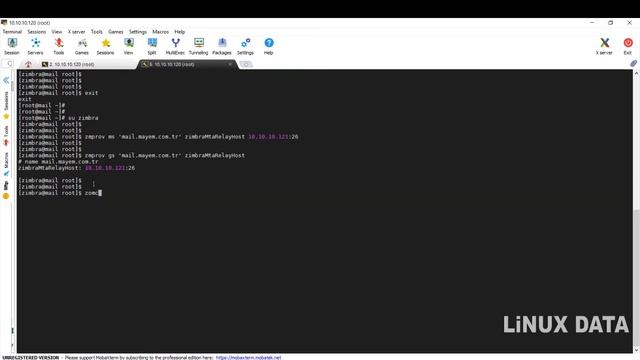640x360 pixels.
Task: Collapse the sidebar with double-arrow icon
Action: (x=6, y=80)
